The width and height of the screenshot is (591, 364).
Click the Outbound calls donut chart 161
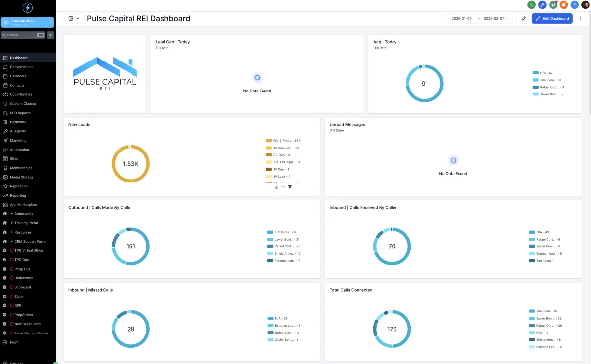(x=131, y=246)
